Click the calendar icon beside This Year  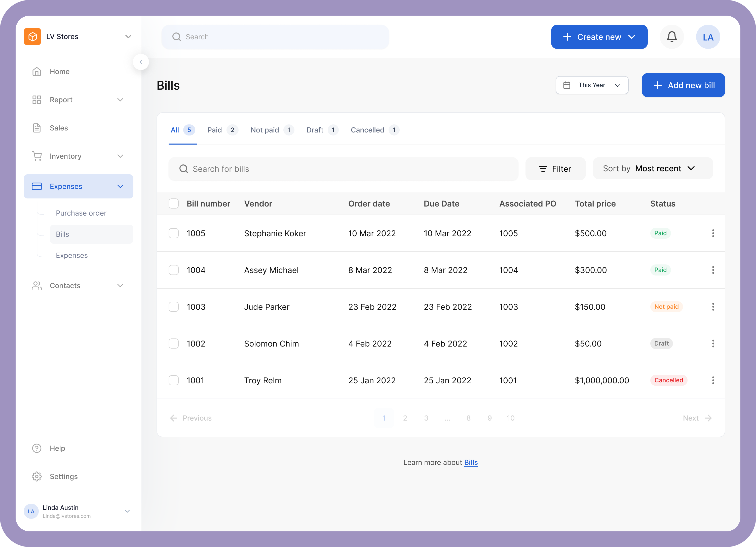(x=567, y=85)
